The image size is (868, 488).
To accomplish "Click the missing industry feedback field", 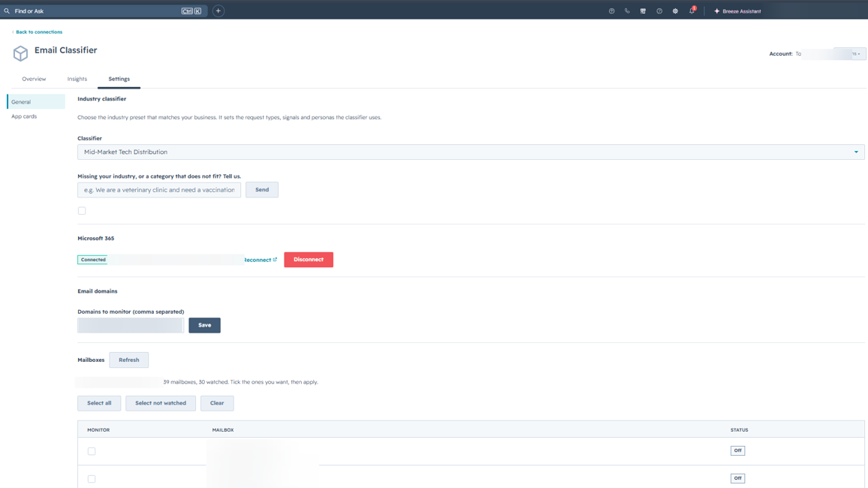I will pos(159,190).
